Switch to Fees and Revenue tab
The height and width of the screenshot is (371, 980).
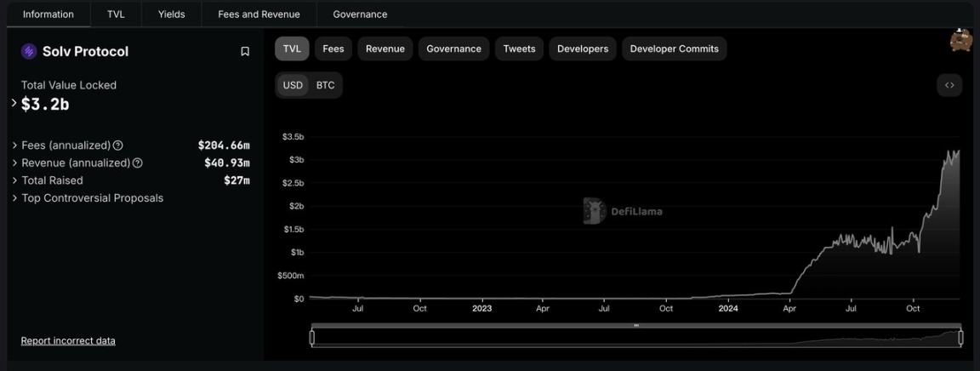pos(259,14)
